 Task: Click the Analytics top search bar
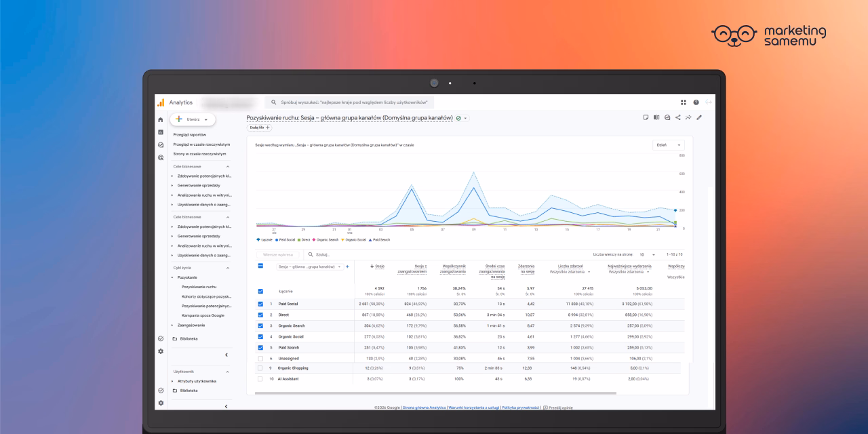[349, 102]
